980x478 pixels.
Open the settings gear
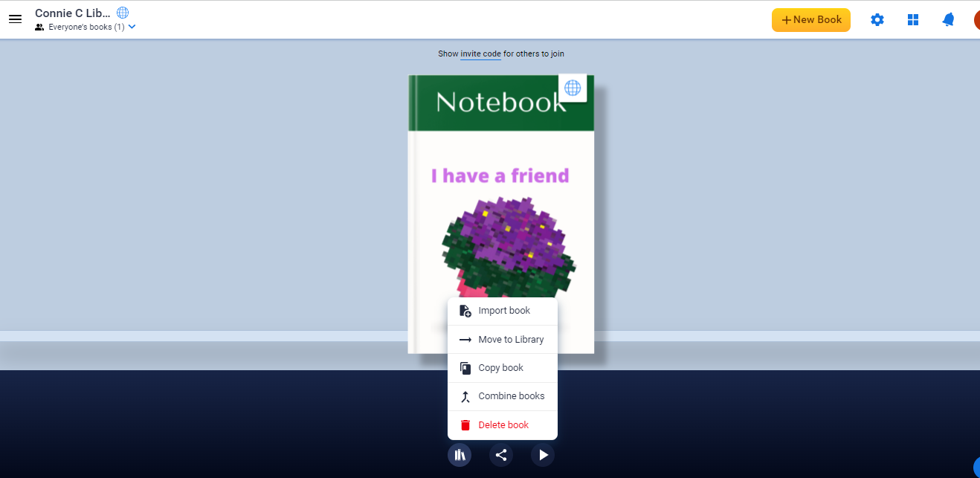877,20
